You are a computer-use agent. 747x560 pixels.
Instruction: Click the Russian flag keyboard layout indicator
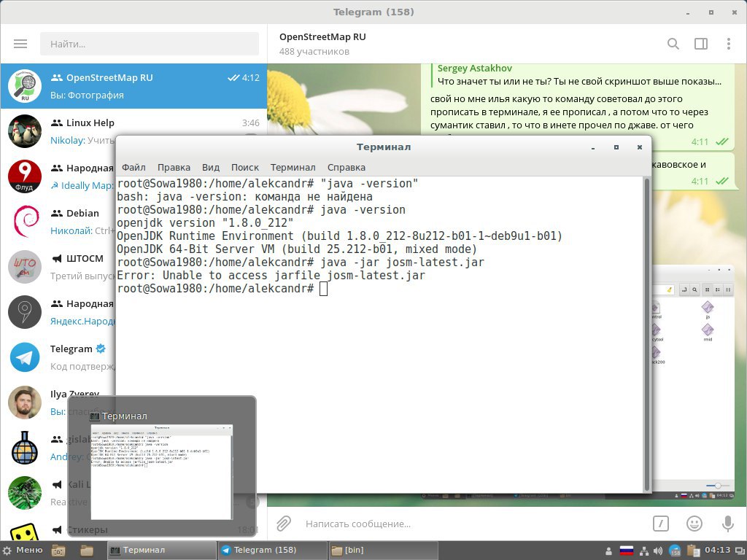click(626, 551)
